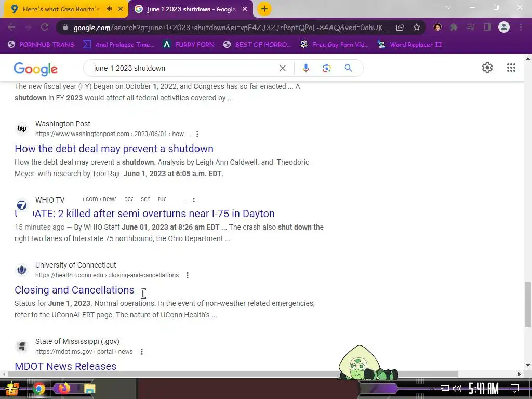Switch to the Casa Bonita tab
This screenshot has height=399, width=532.
coord(61,9)
